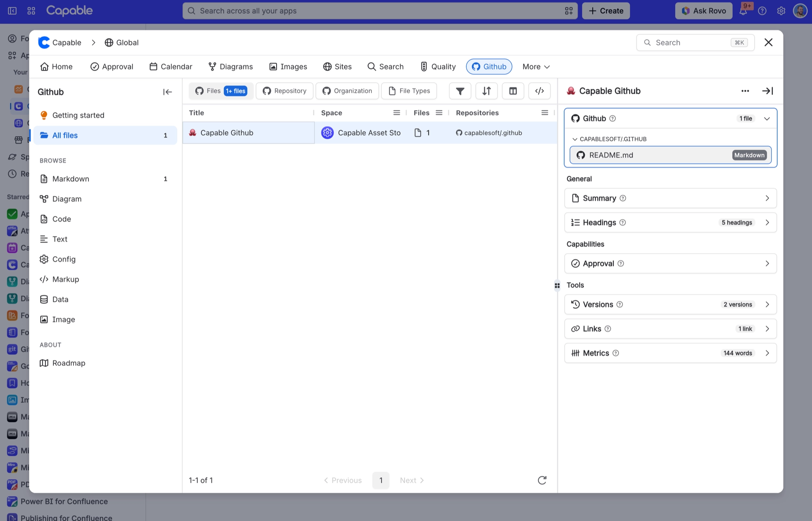This screenshot has height=521, width=812.
Task: Click the dialog search field
Action: click(x=695, y=43)
